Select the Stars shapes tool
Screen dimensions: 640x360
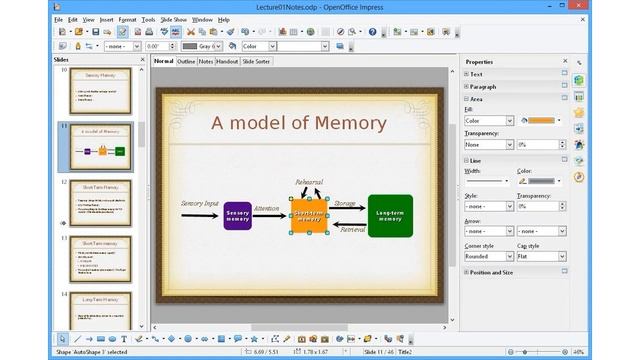point(254,339)
